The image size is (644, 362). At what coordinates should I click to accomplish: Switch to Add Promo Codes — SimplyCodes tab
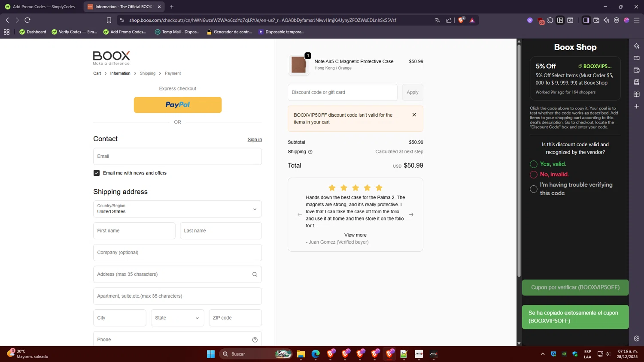pyautogui.click(x=40, y=7)
